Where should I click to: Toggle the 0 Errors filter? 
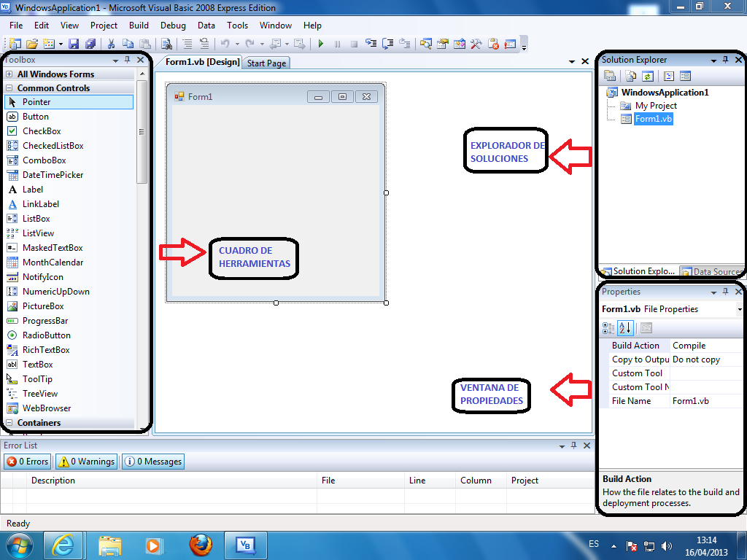pos(27,461)
